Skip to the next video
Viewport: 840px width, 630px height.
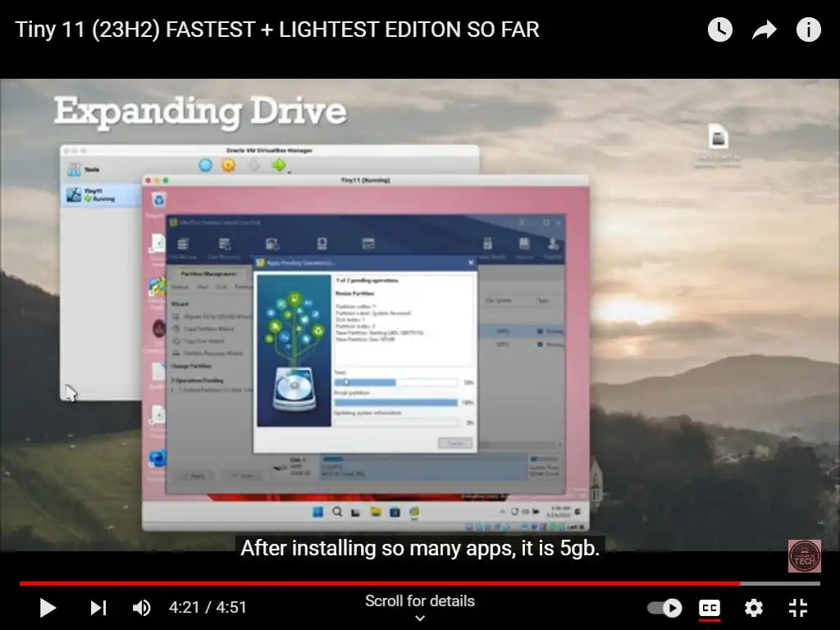(98, 608)
